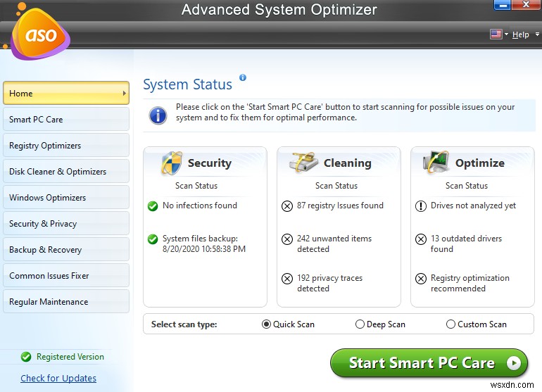The height and width of the screenshot is (392, 542).
Task: Click the 13 outdated drivers found status
Action: click(x=466, y=244)
